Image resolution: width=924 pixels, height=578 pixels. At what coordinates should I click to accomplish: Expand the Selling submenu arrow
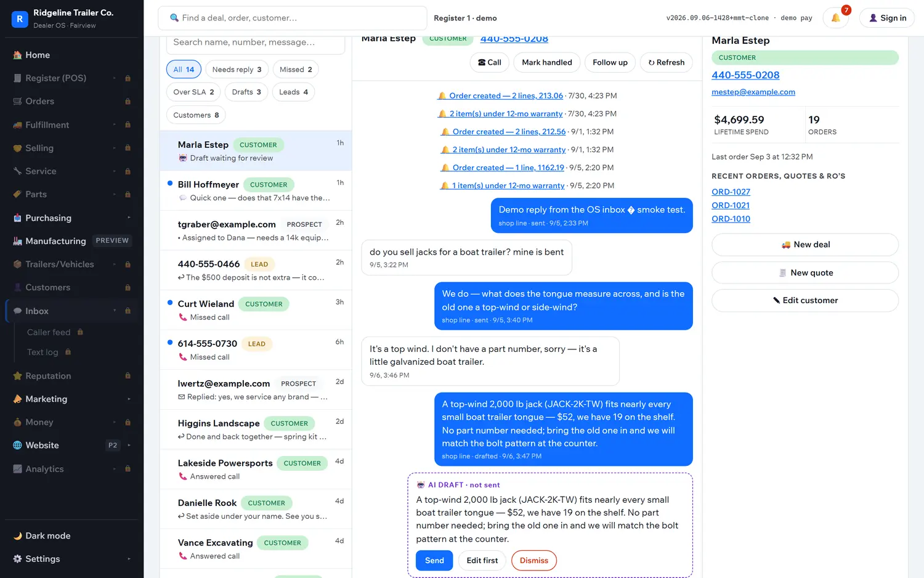(x=115, y=148)
